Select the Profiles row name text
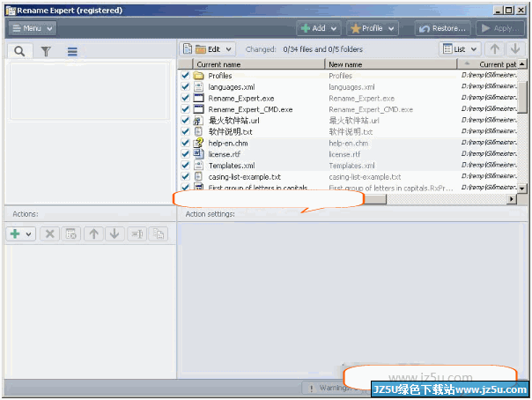Screen dimensions: 532x400 click(220, 76)
